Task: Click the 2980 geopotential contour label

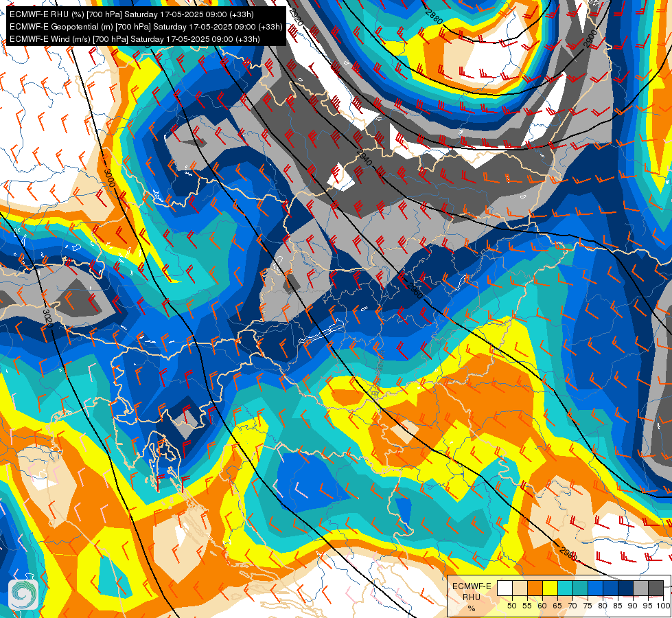Action: coord(568,553)
